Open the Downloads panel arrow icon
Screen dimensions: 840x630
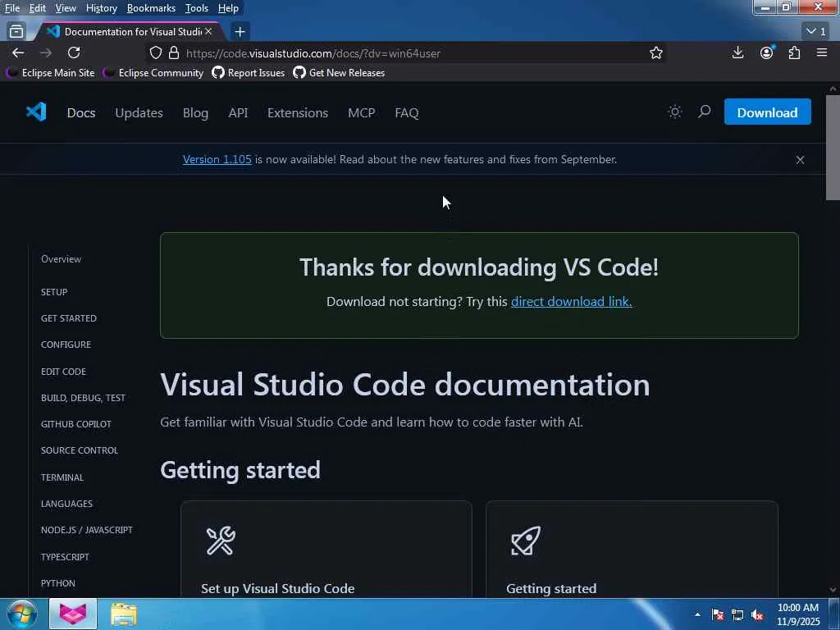coord(737,52)
